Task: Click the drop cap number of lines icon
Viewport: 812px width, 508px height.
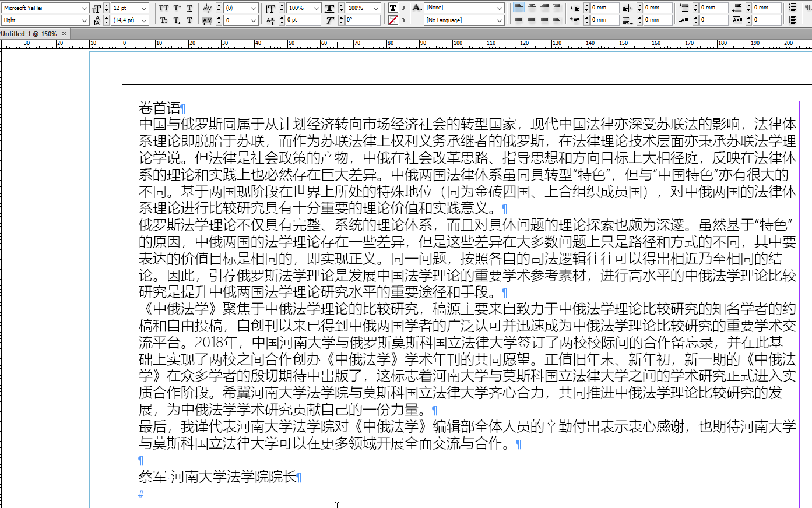Action: pyautogui.click(x=684, y=20)
